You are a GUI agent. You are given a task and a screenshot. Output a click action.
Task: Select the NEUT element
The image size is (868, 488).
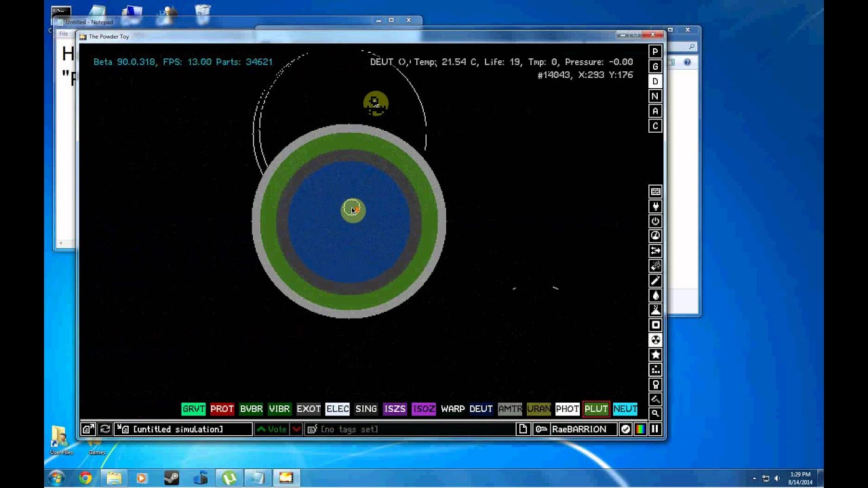pos(625,409)
